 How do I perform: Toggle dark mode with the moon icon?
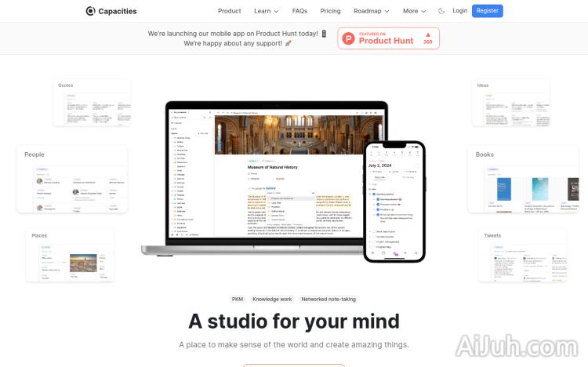pos(441,11)
